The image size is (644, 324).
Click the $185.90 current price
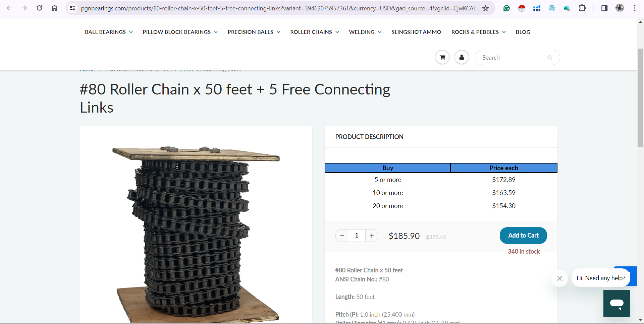(404, 236)
